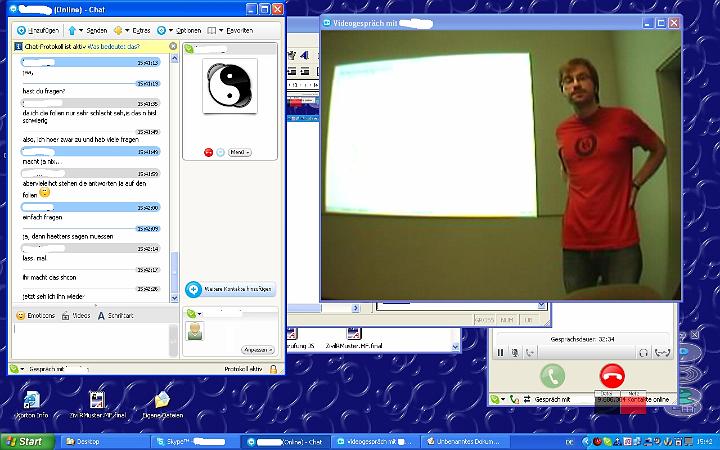Open the Optionen dropdown arrow
720x450 pixels.
pyautogui.click(x=170, y=30)
